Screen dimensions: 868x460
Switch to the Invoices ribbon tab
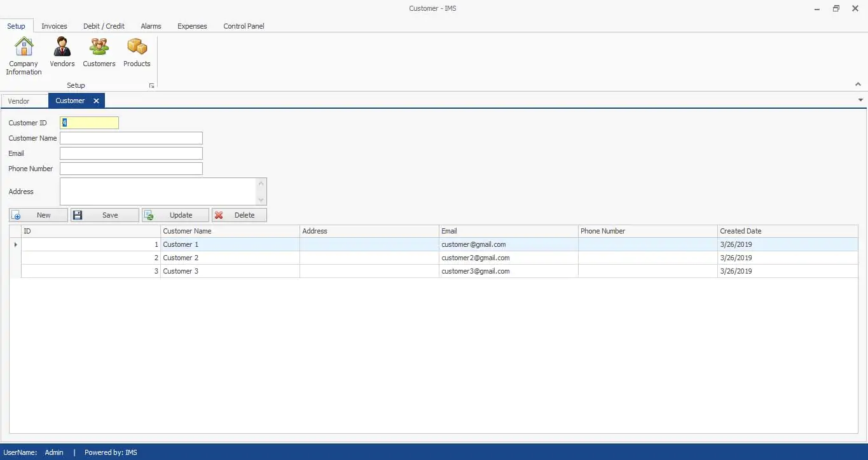54,26
